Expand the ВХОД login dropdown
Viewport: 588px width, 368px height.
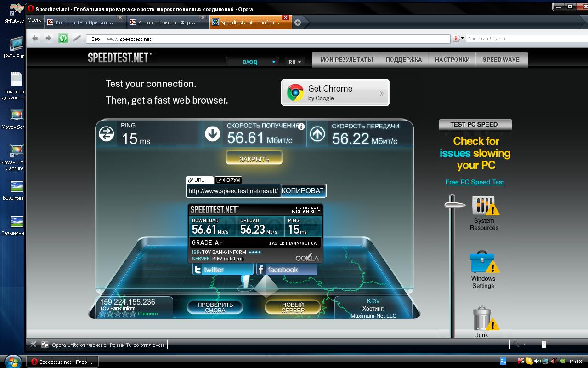click(253, 62)
